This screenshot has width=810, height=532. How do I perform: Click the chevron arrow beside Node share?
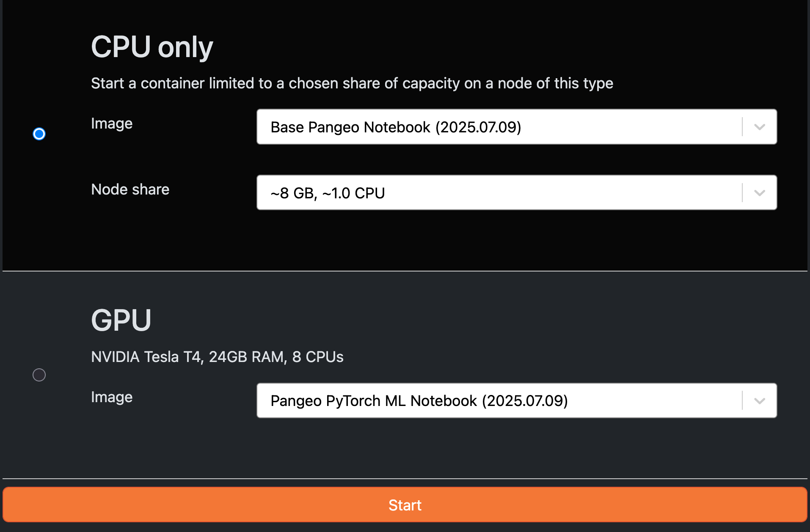click(760, 193)
